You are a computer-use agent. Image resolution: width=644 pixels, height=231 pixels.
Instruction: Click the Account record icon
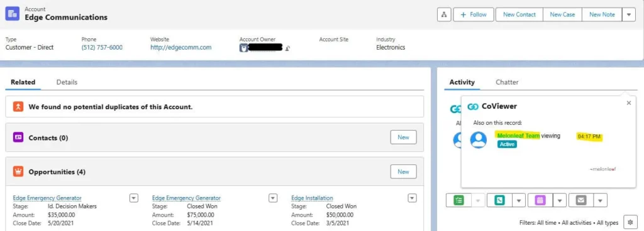(x=13, y=14)
